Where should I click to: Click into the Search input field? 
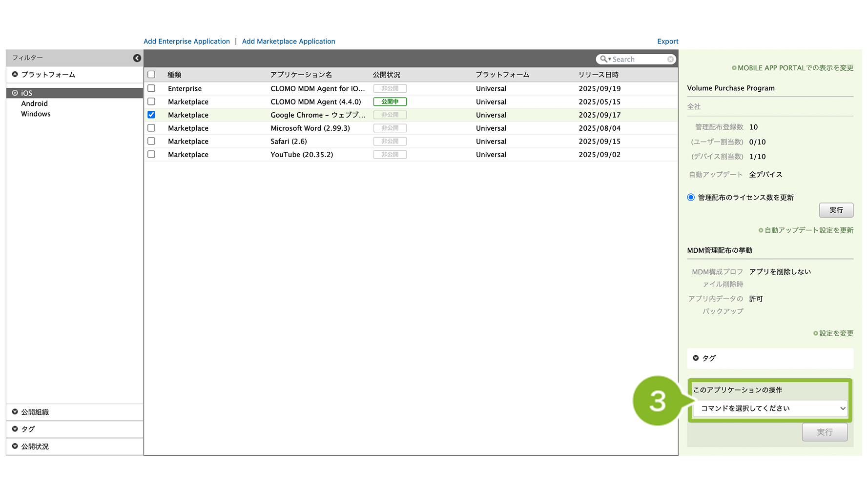tap(638, 60)
